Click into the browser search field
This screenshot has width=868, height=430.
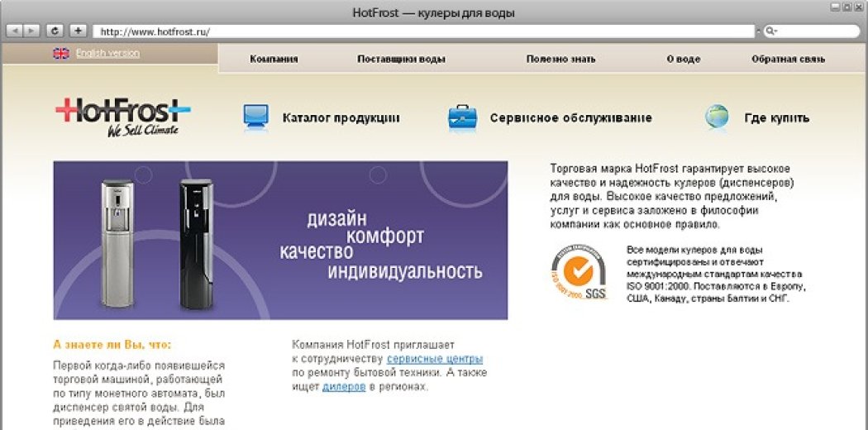coord(811,31)
